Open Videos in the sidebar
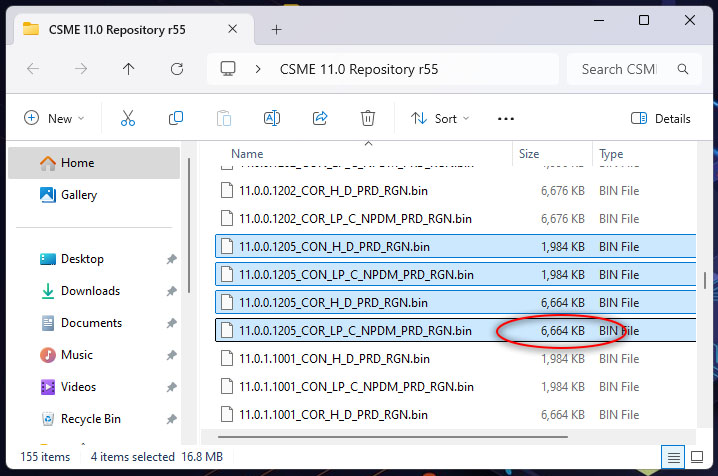The image size is (718, 476). (94, 387)
